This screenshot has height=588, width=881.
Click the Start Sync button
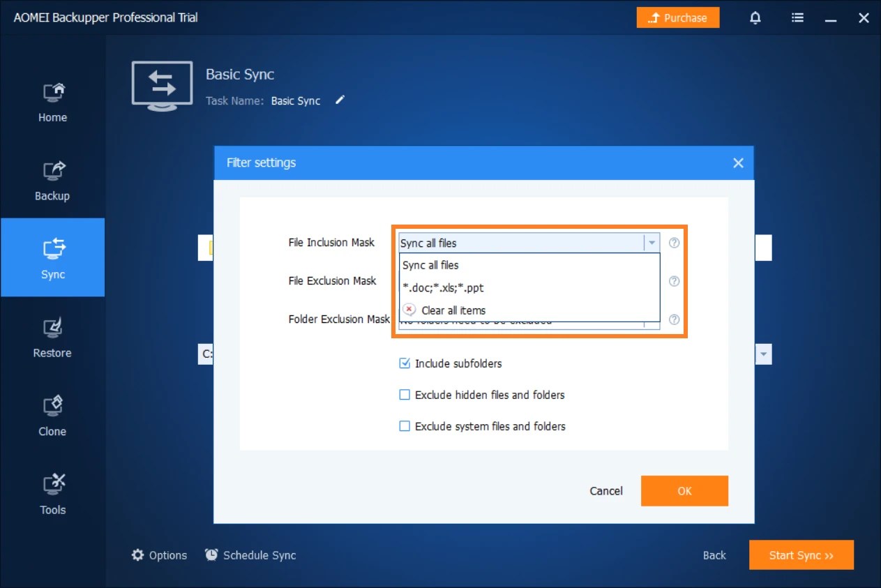pyautogui.click(x=801, y=555)
